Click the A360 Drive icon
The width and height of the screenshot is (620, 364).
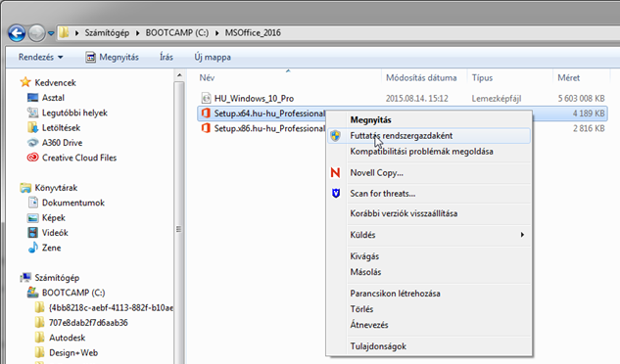click(x=32, y=143)
